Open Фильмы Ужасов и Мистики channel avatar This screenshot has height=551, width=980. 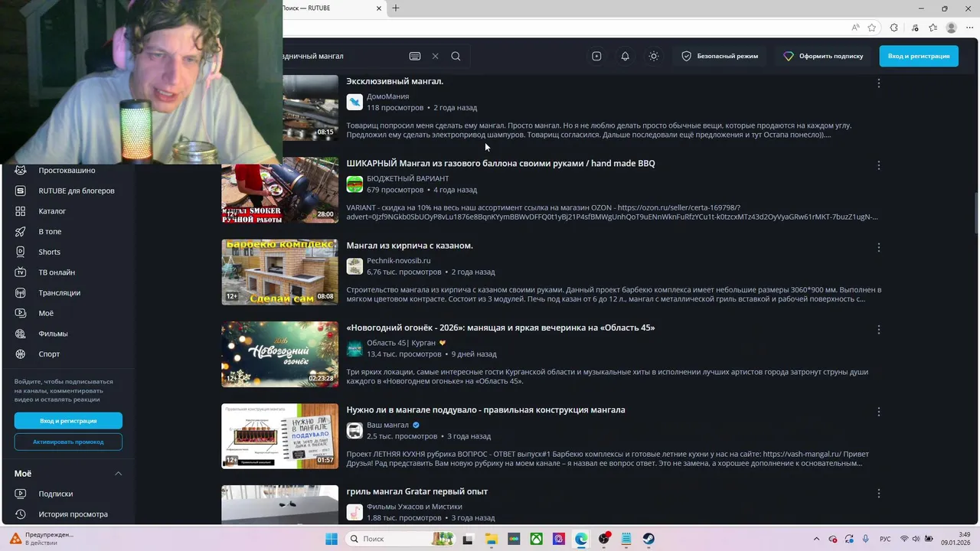tap(354, 512)
